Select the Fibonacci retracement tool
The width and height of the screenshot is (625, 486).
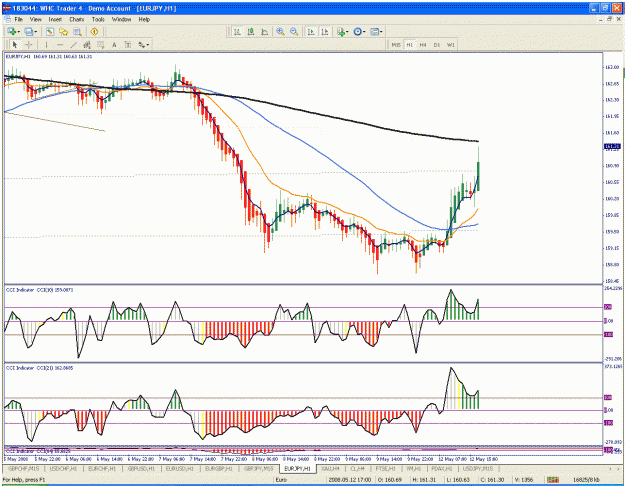(x=101, y=45)
